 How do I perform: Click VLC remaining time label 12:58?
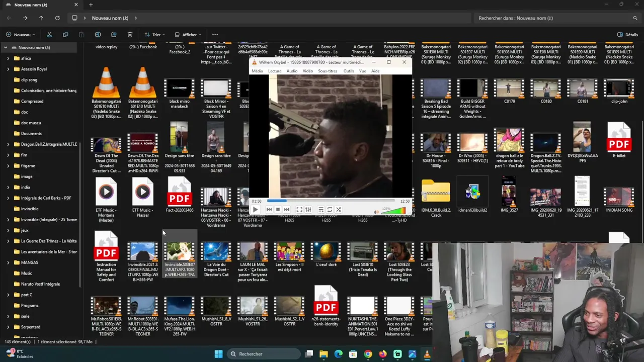pos(405,201)
